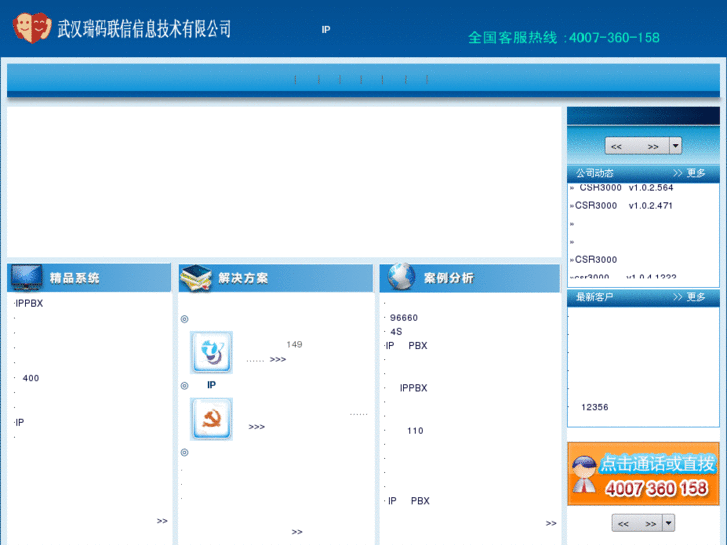Click the 点击通话或直拨 4007 360 158 call banner
727x545 pixels.
point(643,474)
